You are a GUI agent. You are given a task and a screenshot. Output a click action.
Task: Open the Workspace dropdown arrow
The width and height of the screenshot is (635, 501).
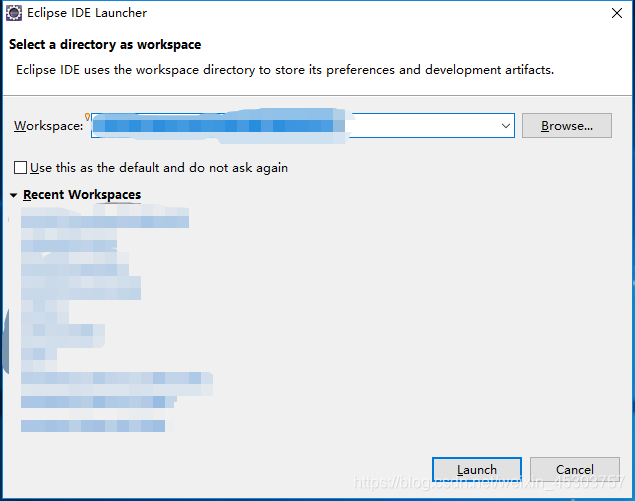point(505,126)
